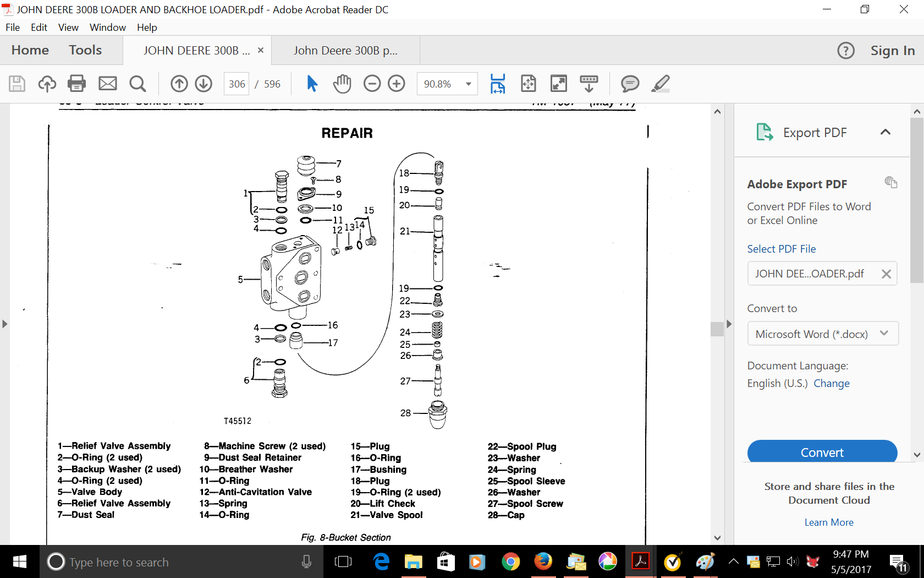Click the Send file by email icon

pos(108,84)
